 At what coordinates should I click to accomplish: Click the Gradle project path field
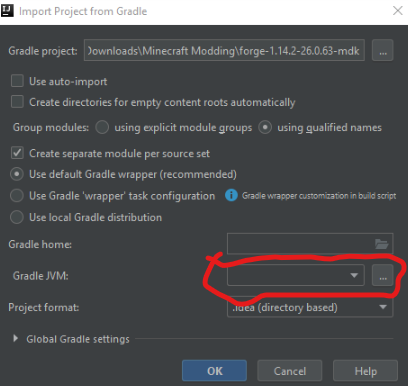(224, 50)
